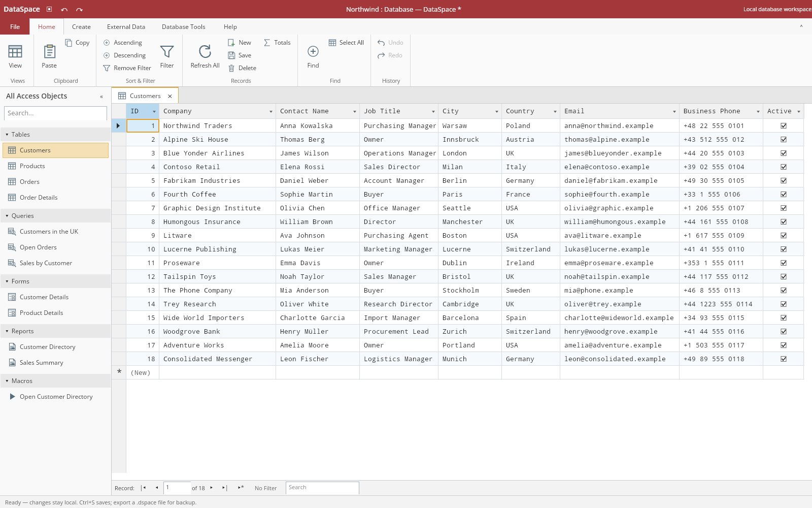
Task: Open the Filter funnel tool
Action: pyautogui.click(x=167, y=56)
